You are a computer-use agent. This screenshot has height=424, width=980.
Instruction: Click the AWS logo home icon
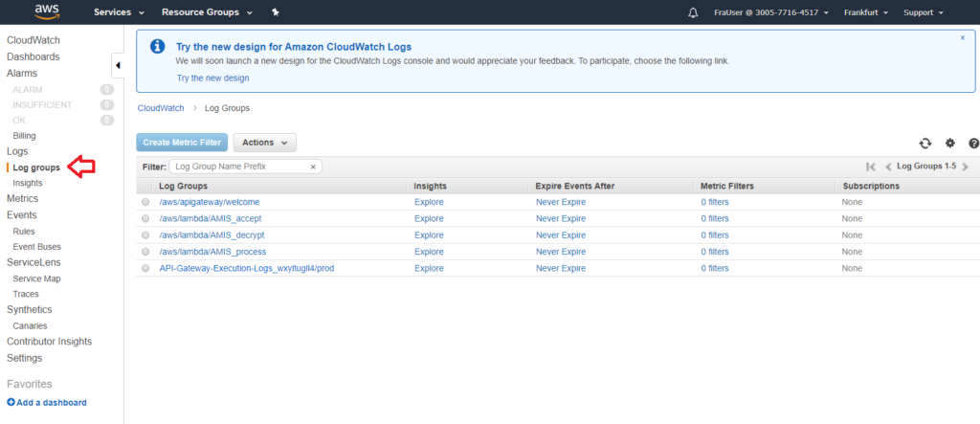[x=47, y=11]
